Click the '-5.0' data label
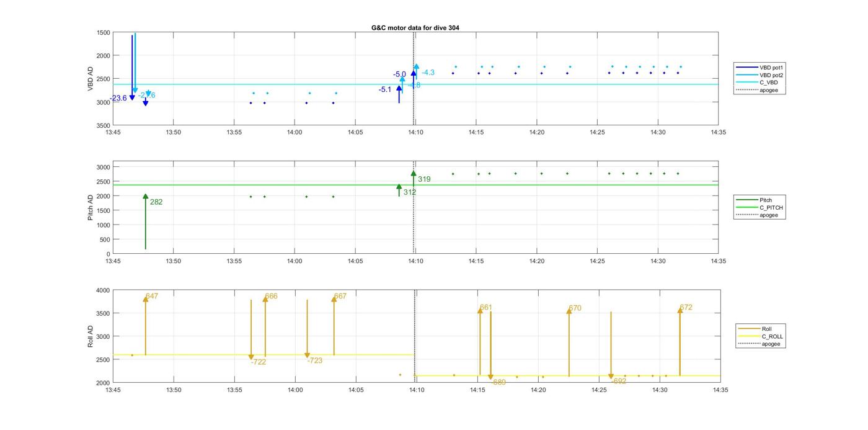868x430 pixels. coord(399,74)
